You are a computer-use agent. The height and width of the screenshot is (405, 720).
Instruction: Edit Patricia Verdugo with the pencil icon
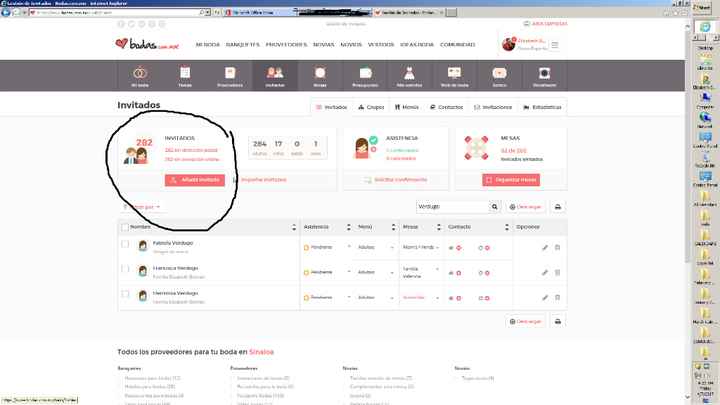click(x=545, y=247)
